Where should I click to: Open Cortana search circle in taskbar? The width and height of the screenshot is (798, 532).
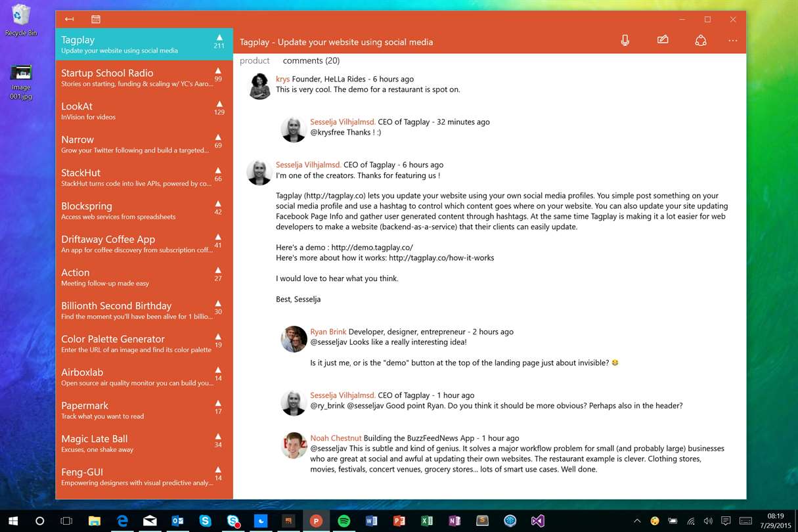coord(39,521)
